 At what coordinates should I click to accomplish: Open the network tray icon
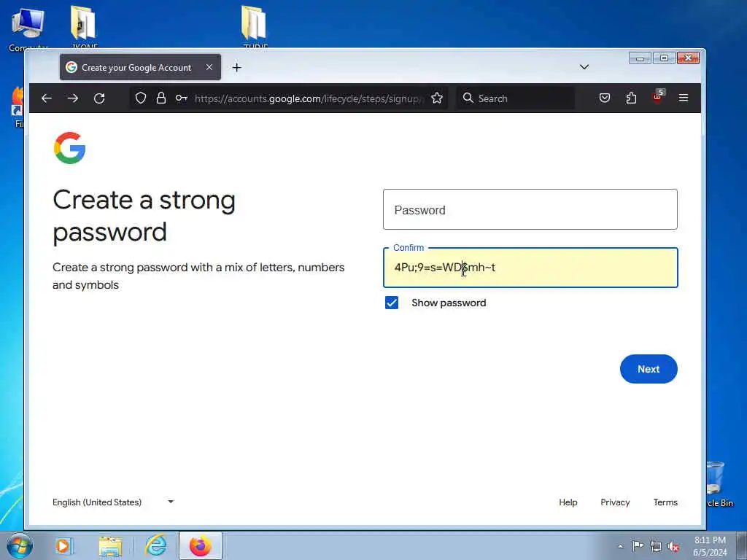click(656, 546)
